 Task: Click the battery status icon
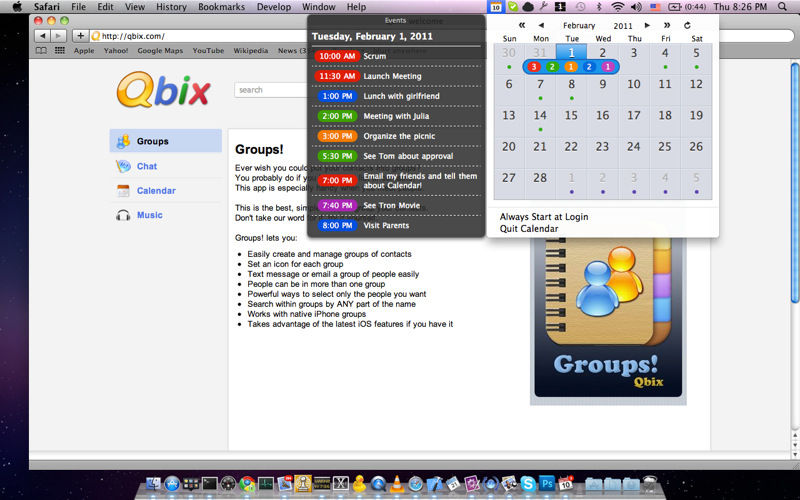pyautogui.click(x=674, y=7)
